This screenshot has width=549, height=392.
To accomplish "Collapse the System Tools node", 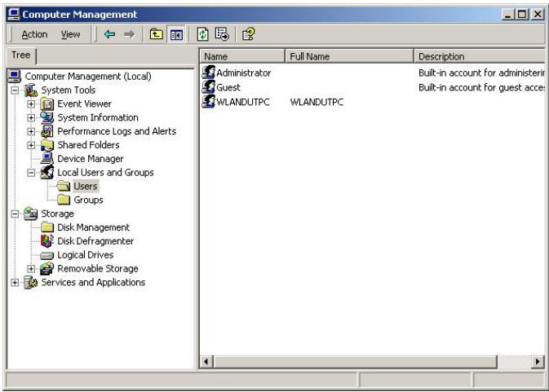I will coord(15,90).
